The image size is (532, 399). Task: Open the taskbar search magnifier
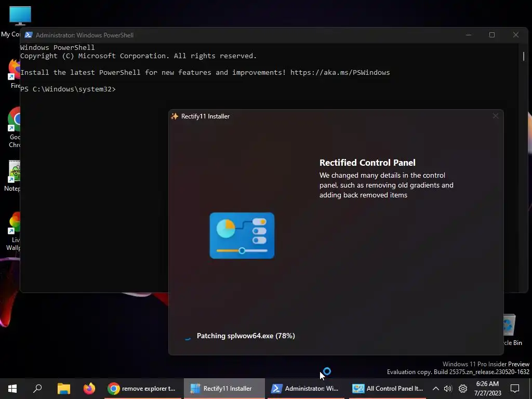(x=37, y=388)
